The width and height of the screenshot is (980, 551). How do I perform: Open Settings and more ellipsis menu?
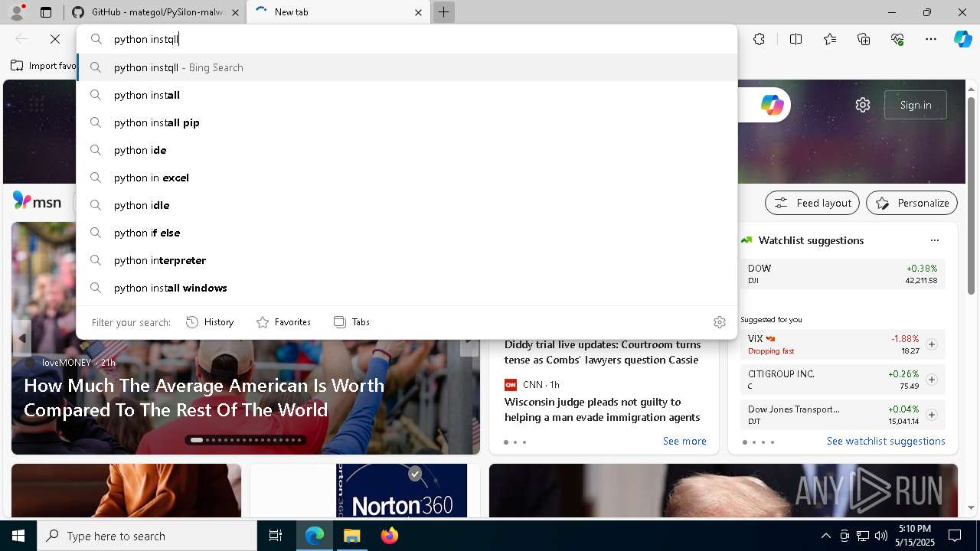pyautogui.click(x=931, y=39)
